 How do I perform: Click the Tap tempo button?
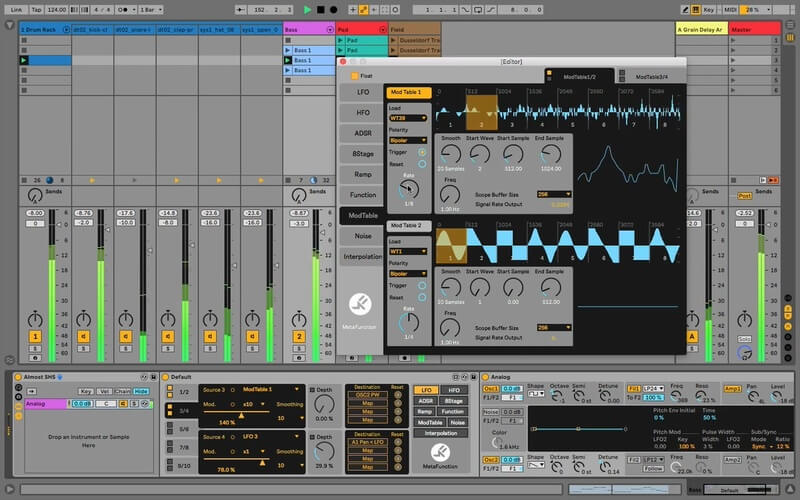[x=37, y=9]
